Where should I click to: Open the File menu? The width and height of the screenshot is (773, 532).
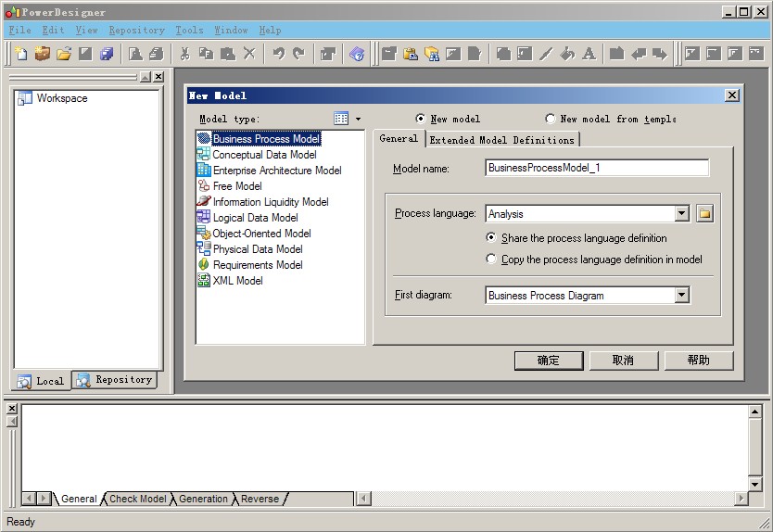coord(19,30)
